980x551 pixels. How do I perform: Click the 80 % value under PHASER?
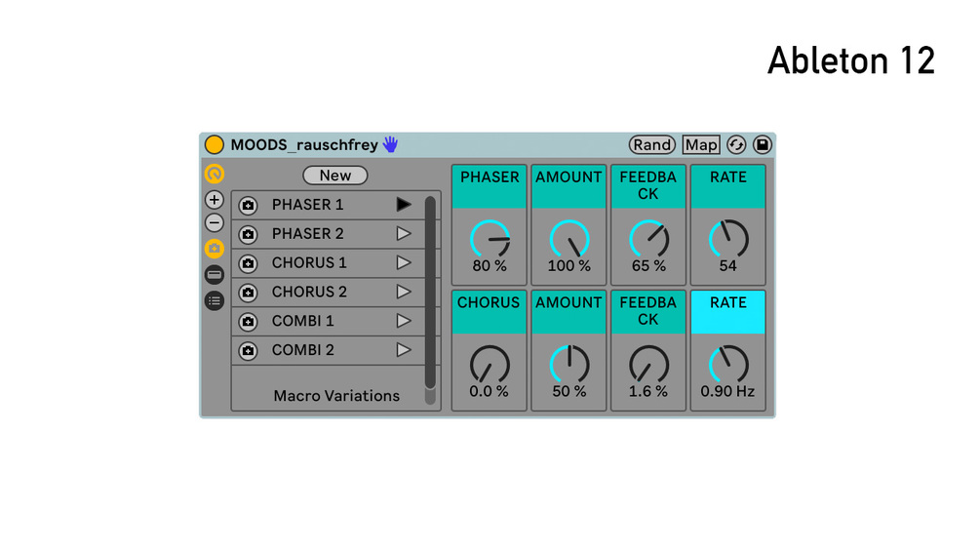(x=490, y=266)
